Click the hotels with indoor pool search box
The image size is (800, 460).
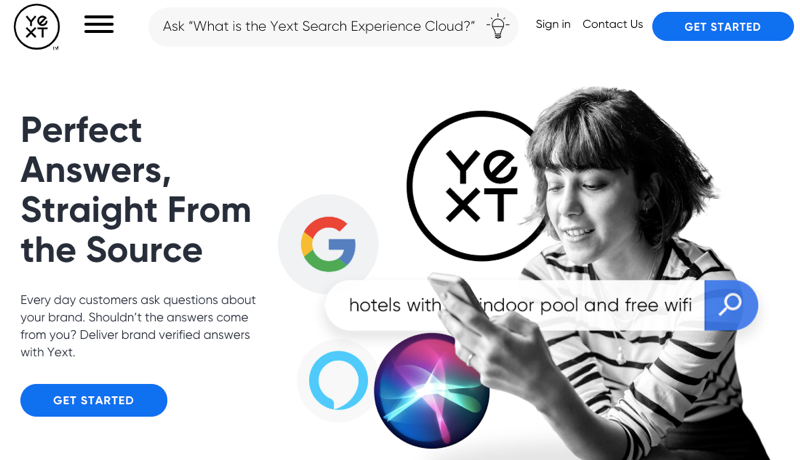tap(515, 305)
